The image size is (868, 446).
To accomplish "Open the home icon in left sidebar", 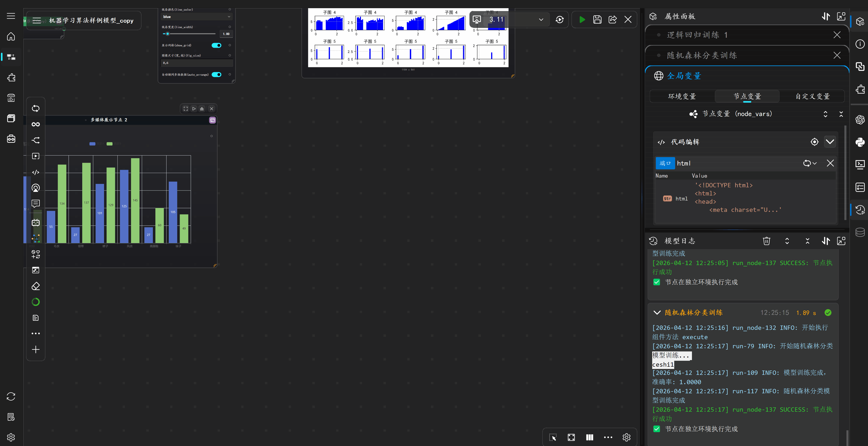I will (11, 36).
